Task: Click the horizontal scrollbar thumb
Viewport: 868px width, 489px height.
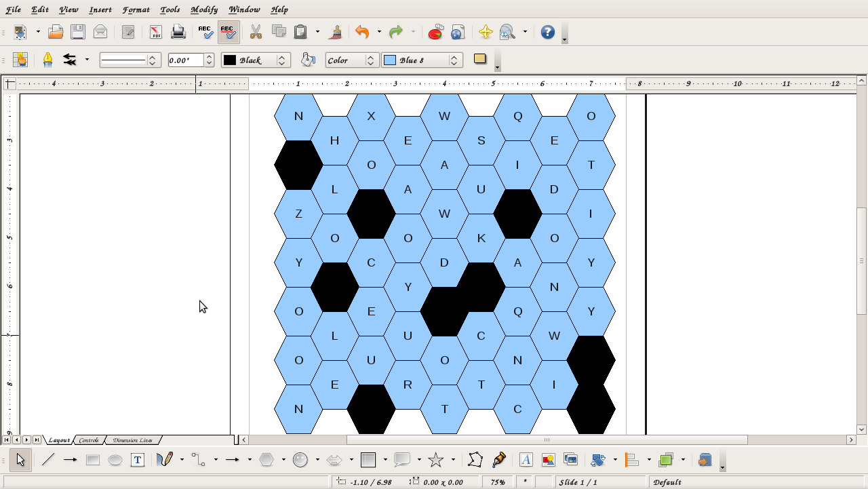Action: pos(547,439)
